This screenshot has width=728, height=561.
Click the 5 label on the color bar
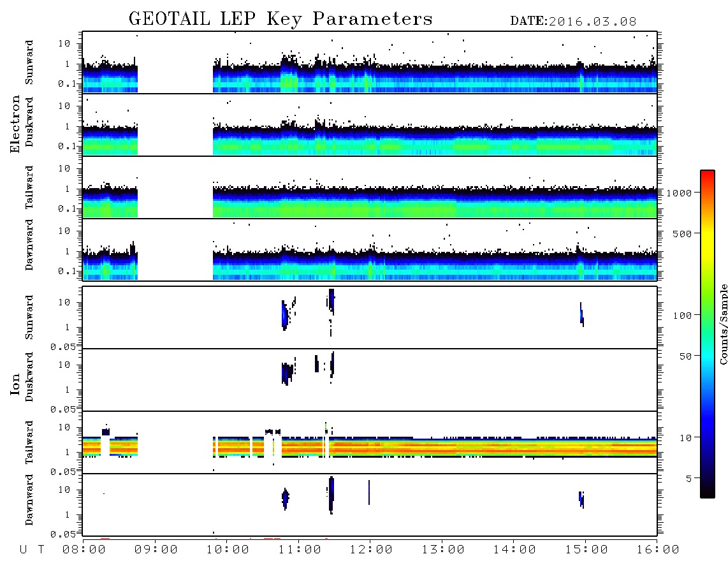[689, 478]
